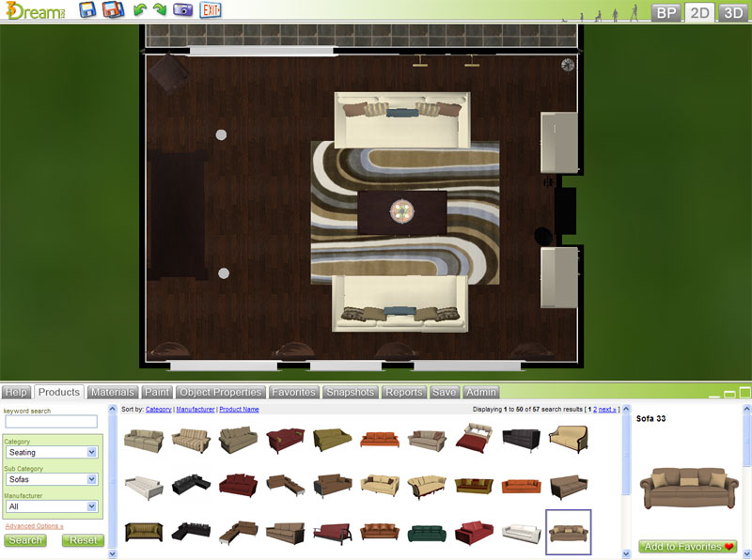Toggle the 3D view mode
The image size is (752, 560).
coord(732,12)
